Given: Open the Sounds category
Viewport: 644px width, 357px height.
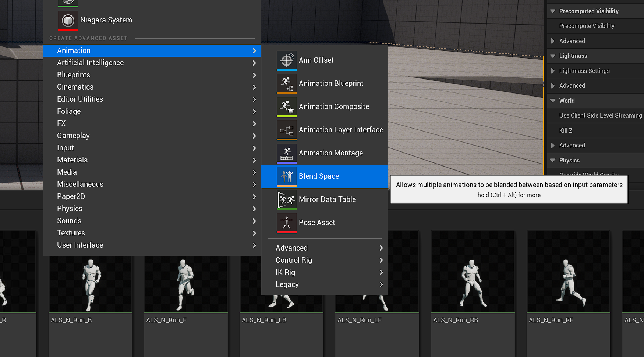Looking at the screenshot, I should click(152, 221).
